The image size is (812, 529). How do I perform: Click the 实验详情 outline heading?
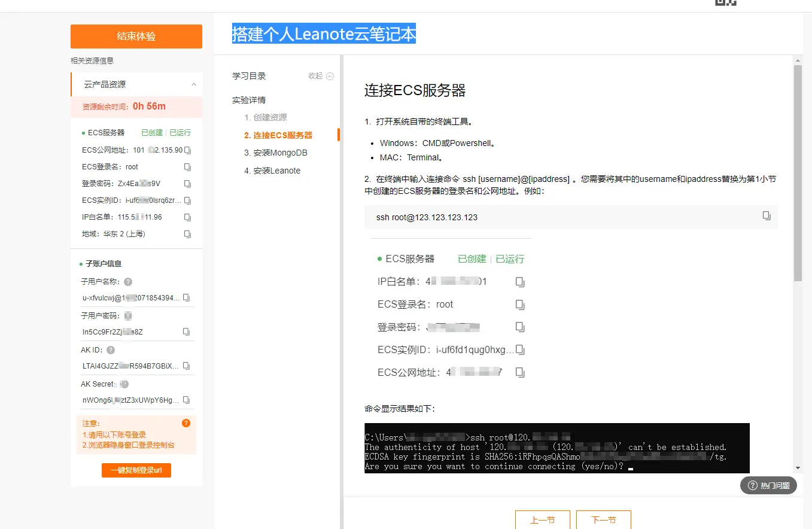pyautogui.click(x=249, y=100)
